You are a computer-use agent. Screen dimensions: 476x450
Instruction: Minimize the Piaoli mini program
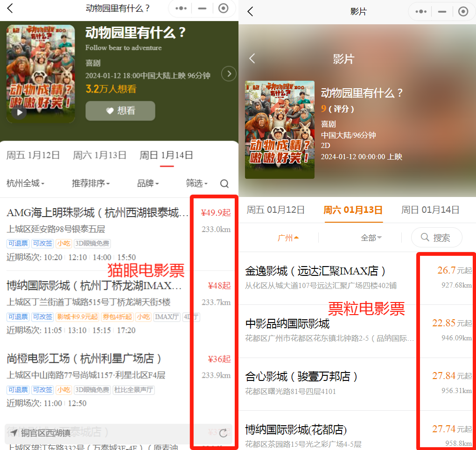coord(442,12)
